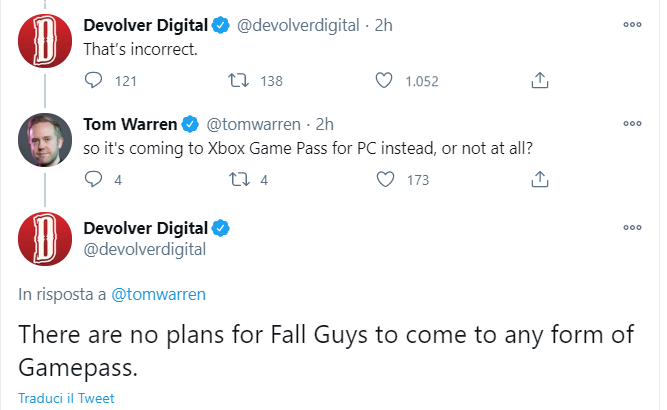Viewport: 667px width, 410px height.
Task: Open more options menu on Tom Warren's tweet
Action: (632, 124)
